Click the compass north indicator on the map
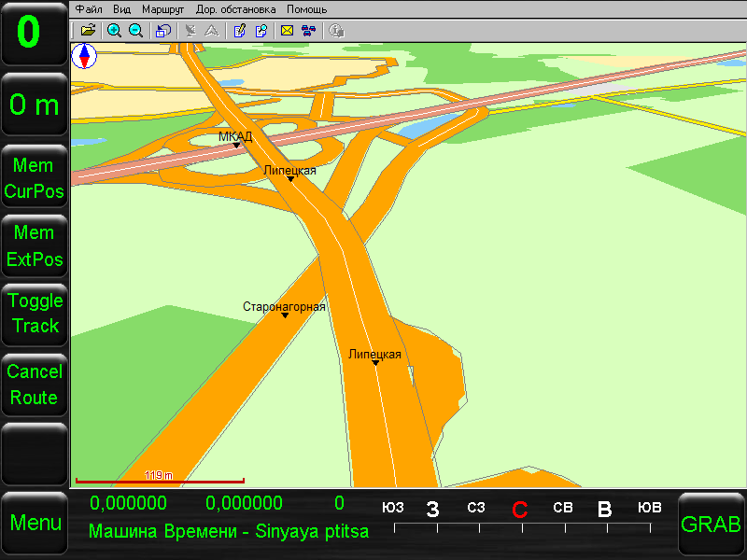Viewport: 747px width, 560px height. point(85,56)
